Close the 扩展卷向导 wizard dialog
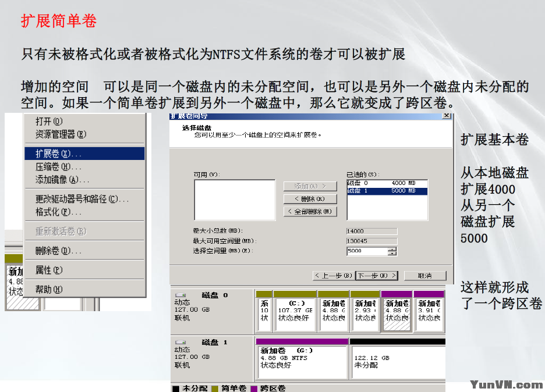 point(447,116)
